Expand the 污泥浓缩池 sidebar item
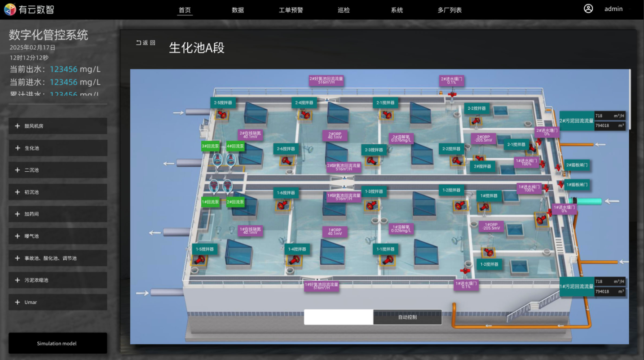This screenshot has height=360, width=644. point(58,280)
